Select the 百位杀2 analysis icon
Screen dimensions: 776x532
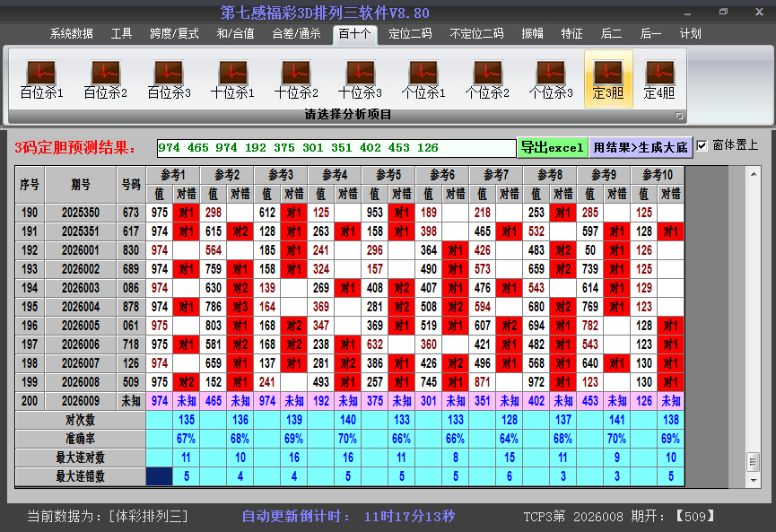(x=105, y=79)
